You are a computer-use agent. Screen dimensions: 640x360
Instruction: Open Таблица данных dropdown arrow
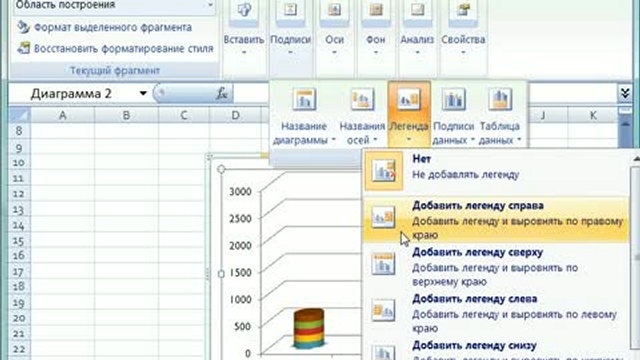pos(519,140)
